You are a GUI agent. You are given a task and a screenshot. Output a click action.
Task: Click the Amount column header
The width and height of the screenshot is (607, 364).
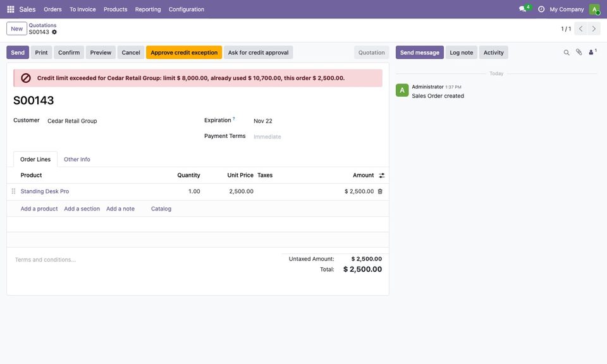363,175
